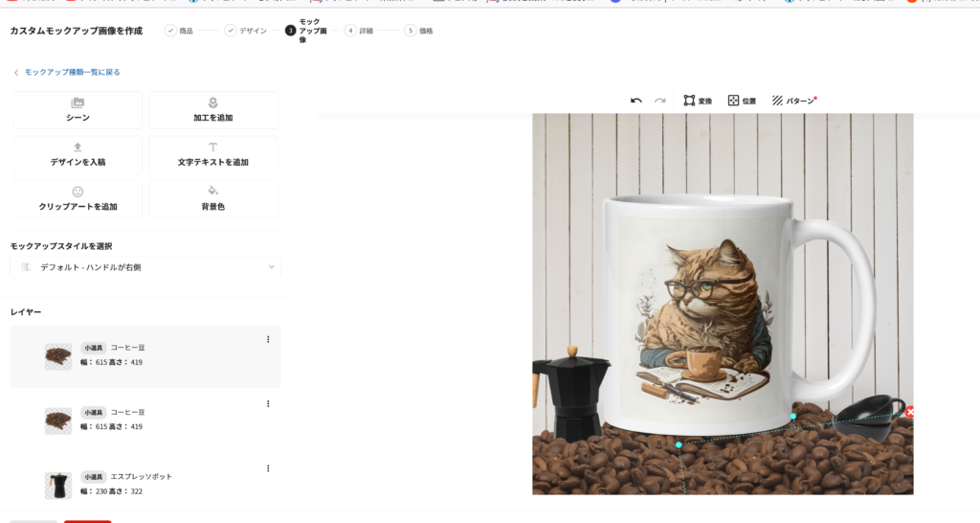The image size is (980, 523).
Task: Click the redo arrow icon
Action: [x=660, y=101]
